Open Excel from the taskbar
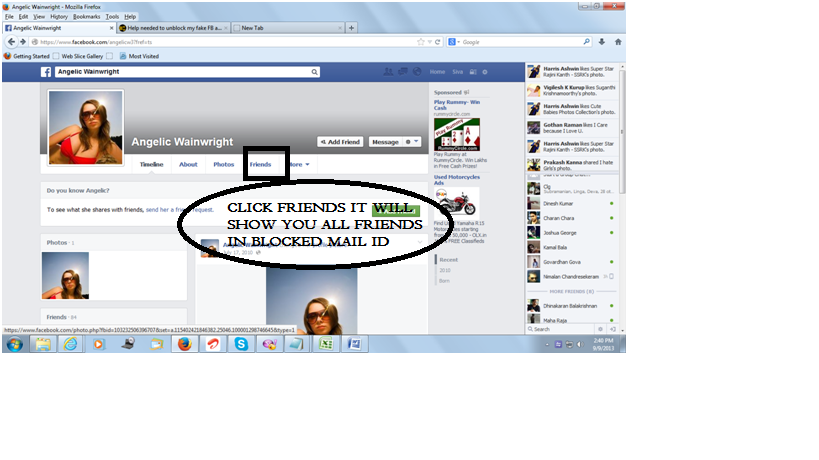The width and height of the screenshot is (819, 460). click(326, 344)
